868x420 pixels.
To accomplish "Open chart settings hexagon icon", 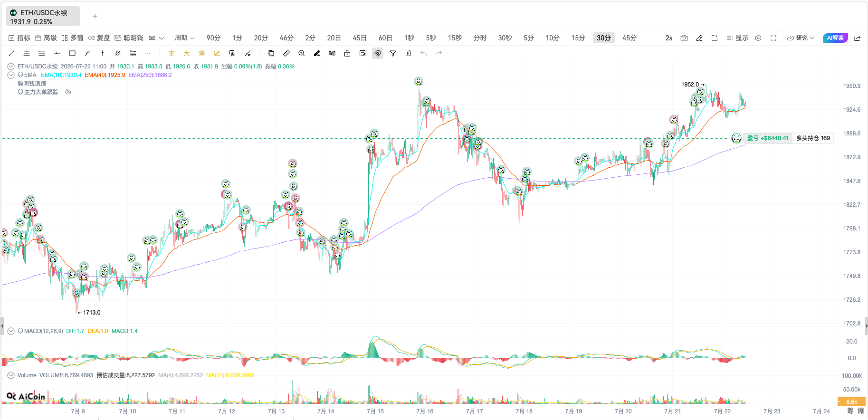I will [758, 38].
